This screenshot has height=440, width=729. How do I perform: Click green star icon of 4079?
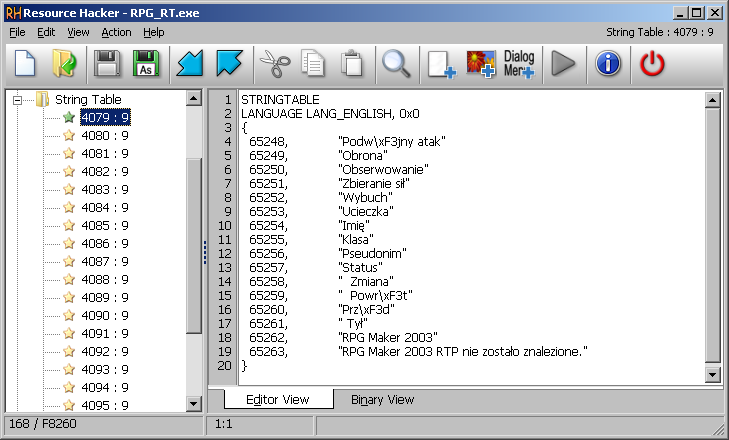pos(69,117)
